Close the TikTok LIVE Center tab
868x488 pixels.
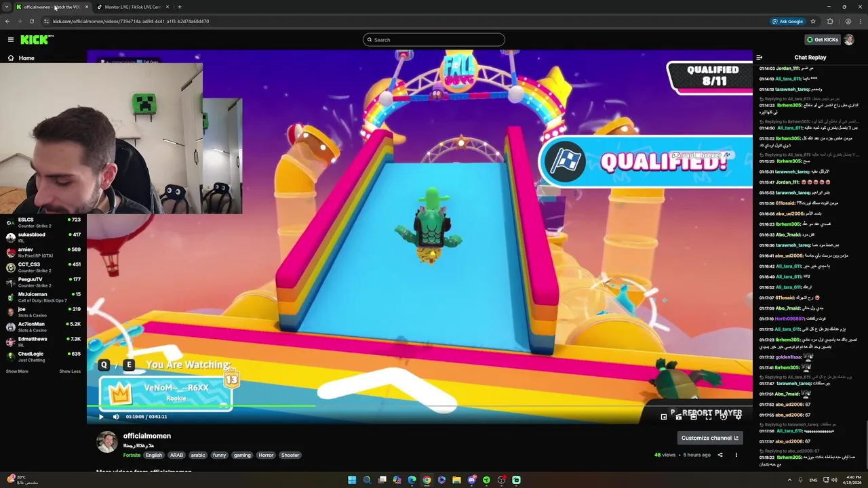pyautogui.click(x=167, y=7)
